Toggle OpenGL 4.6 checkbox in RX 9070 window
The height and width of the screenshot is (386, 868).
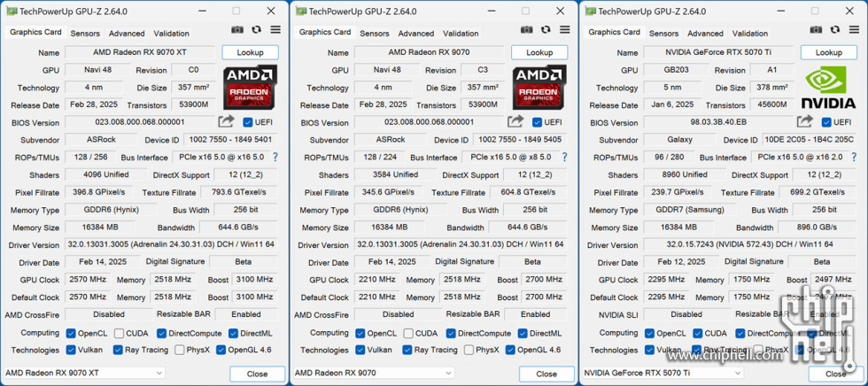pyautogui.click(x=510, y=350)
